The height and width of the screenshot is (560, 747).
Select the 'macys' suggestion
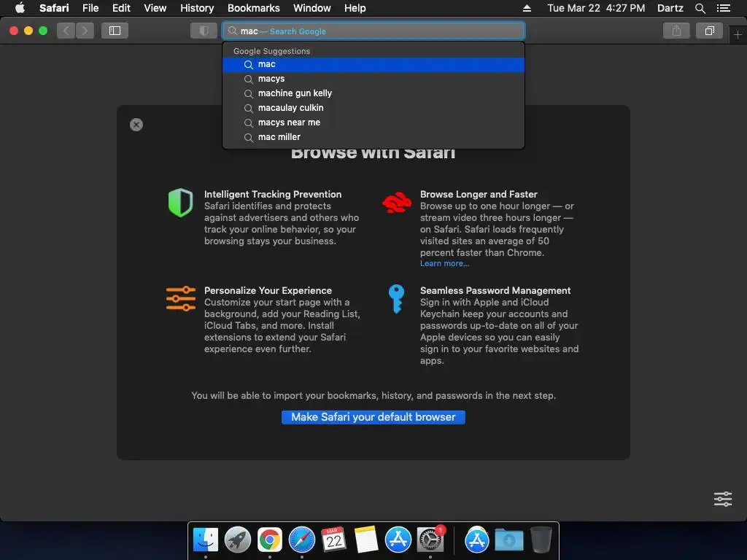(x=373, y=79)
